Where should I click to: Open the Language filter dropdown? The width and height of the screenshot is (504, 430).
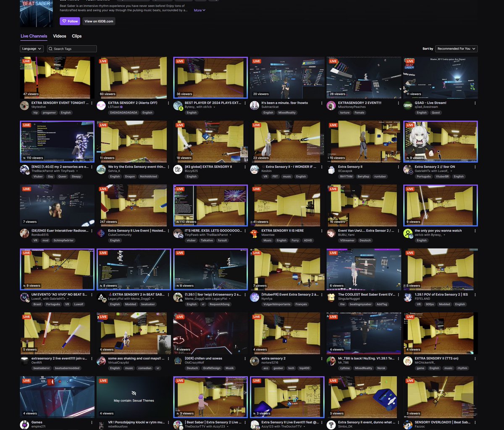[31, 49]
